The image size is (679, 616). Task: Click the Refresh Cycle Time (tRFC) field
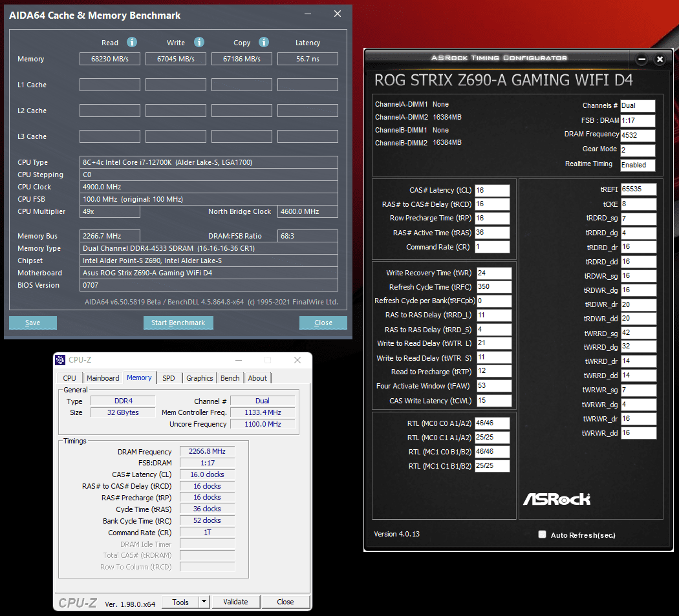tap(494, 287)
